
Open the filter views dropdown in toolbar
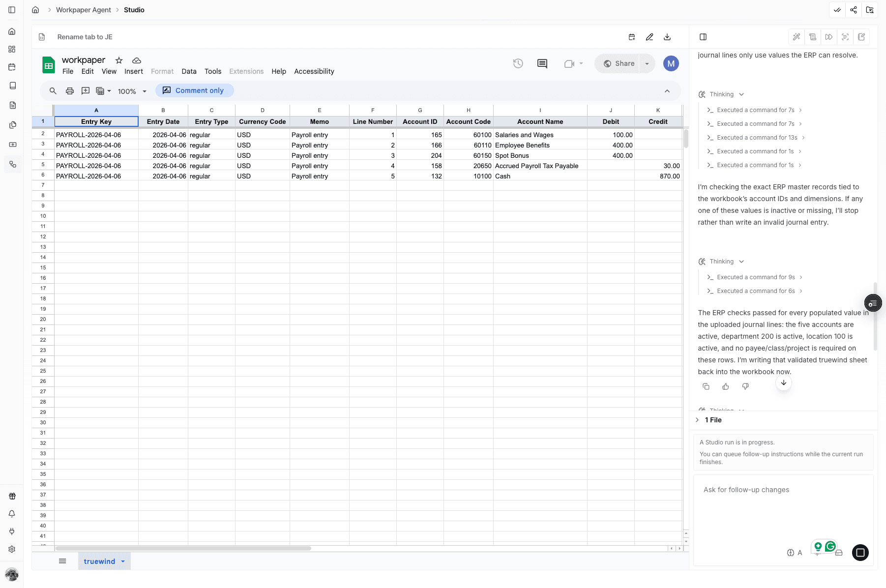click(x=103, y=91)
